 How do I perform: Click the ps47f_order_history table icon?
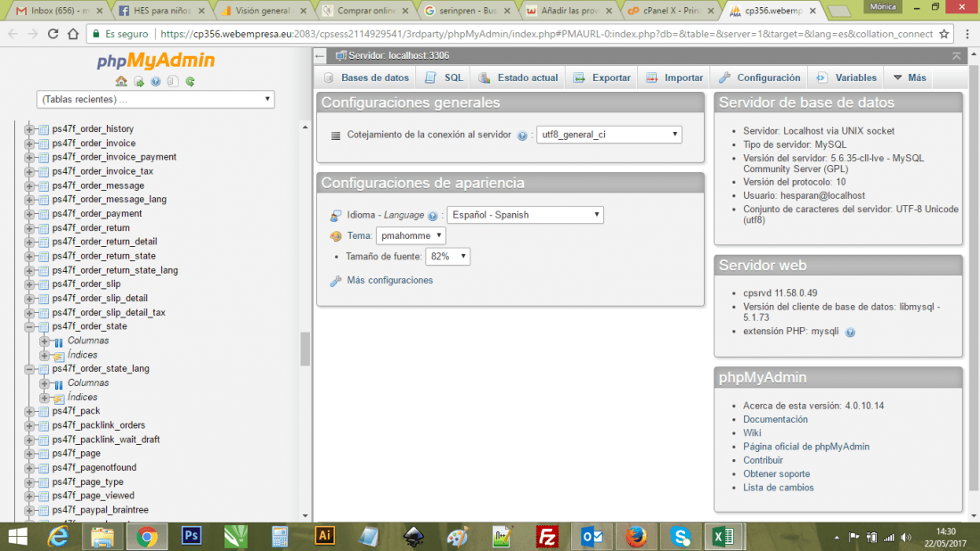pyautogui.click(x=44, y=129)
